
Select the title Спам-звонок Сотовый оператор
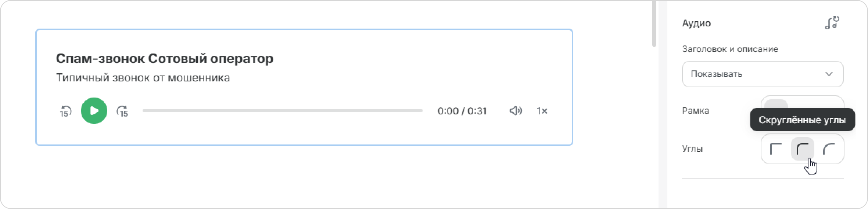[x=165, y=59]
